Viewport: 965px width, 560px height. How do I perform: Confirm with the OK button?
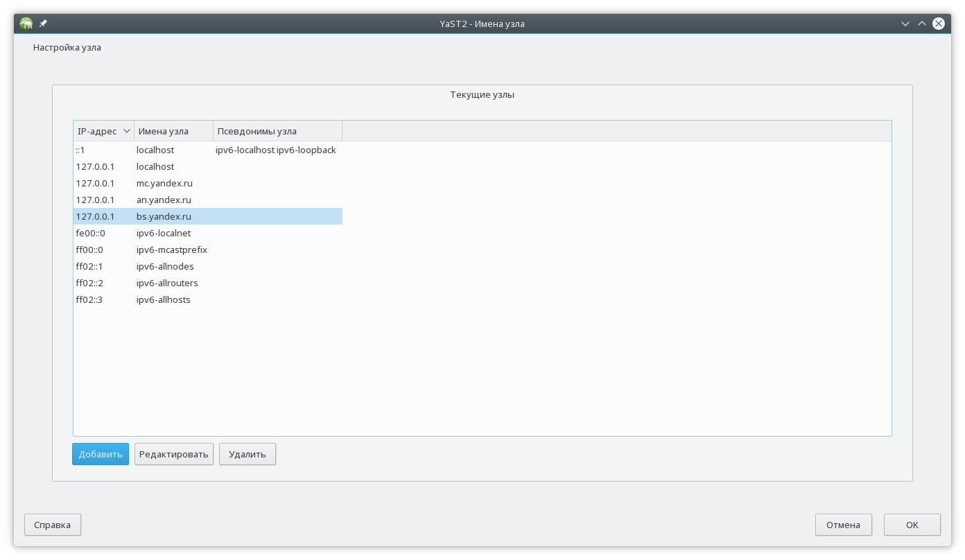tap(912, 525)
